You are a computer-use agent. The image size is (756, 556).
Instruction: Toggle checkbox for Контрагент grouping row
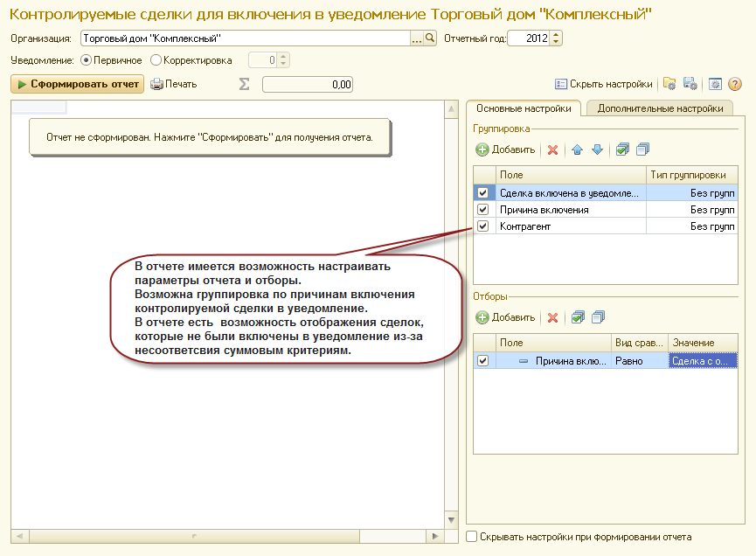[x=482, y=226]
